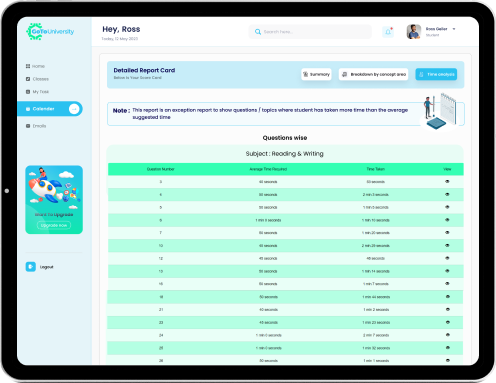The height and width of the screenshot is (383, 496).
Task: Click the Time Taken column header
Action: [376, 169]
